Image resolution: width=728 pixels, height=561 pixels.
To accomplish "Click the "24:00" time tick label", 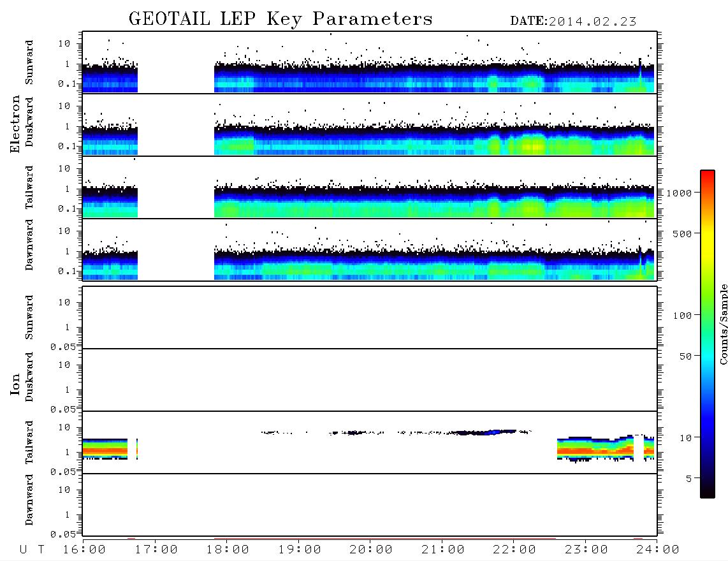I will point(658,550).
